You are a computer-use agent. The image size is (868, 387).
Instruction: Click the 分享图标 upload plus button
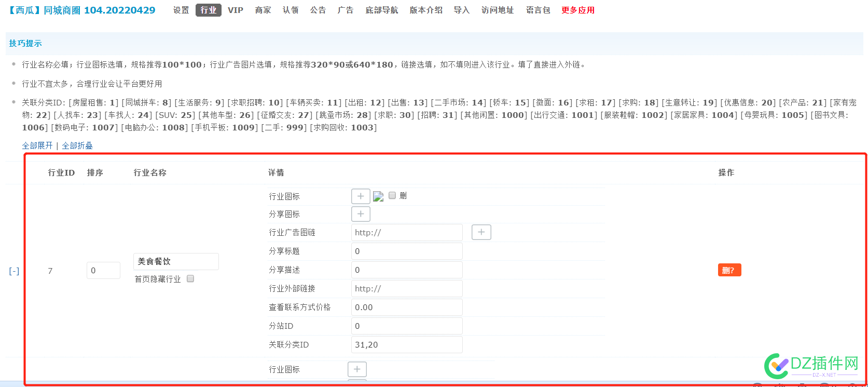click(x=361, y=213)
